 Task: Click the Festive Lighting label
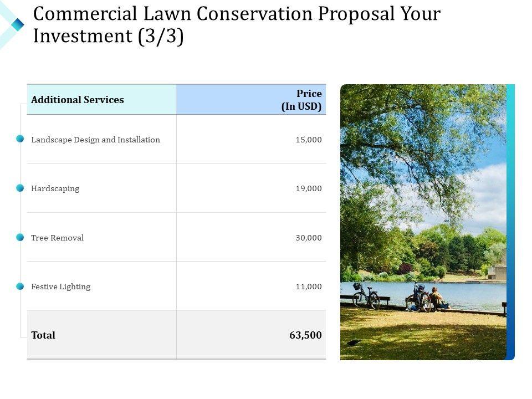click(61, 287)
